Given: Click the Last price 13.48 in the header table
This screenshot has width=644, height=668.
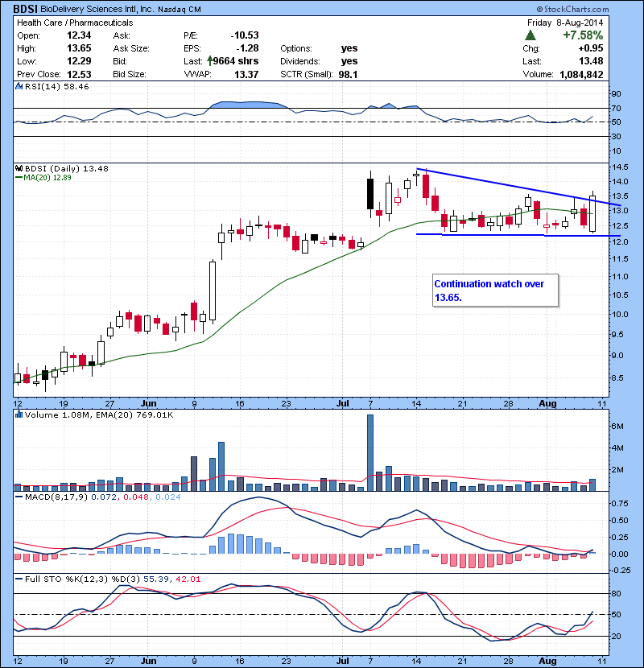Looking at the screenshot, I should pyautogui.click(x=591, y=61).
